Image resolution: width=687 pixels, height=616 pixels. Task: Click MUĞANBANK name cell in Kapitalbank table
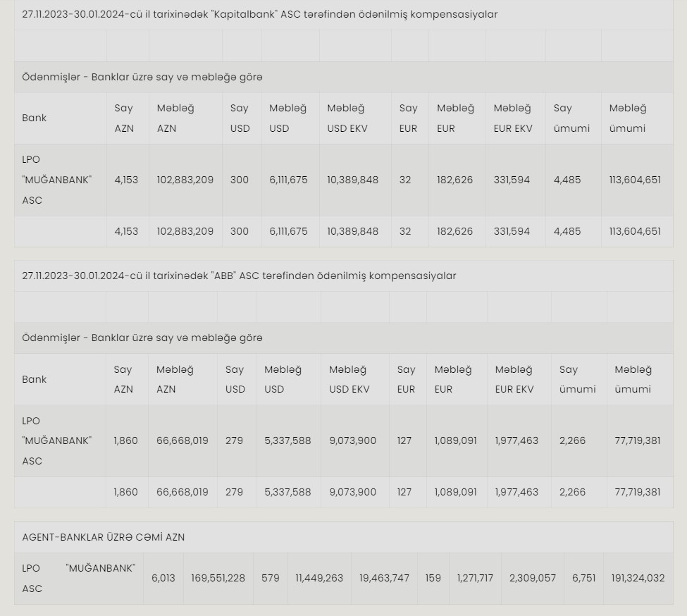pos(56,180)
